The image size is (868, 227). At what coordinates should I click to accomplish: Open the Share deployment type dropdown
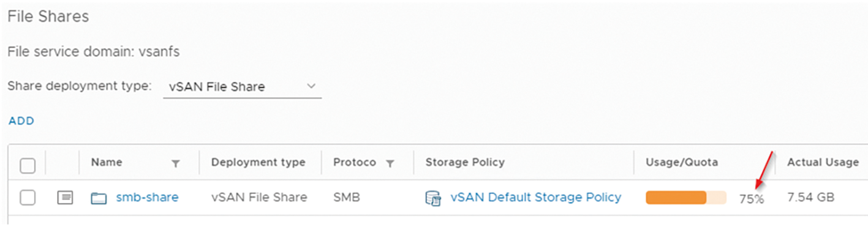tap(242, 87)
